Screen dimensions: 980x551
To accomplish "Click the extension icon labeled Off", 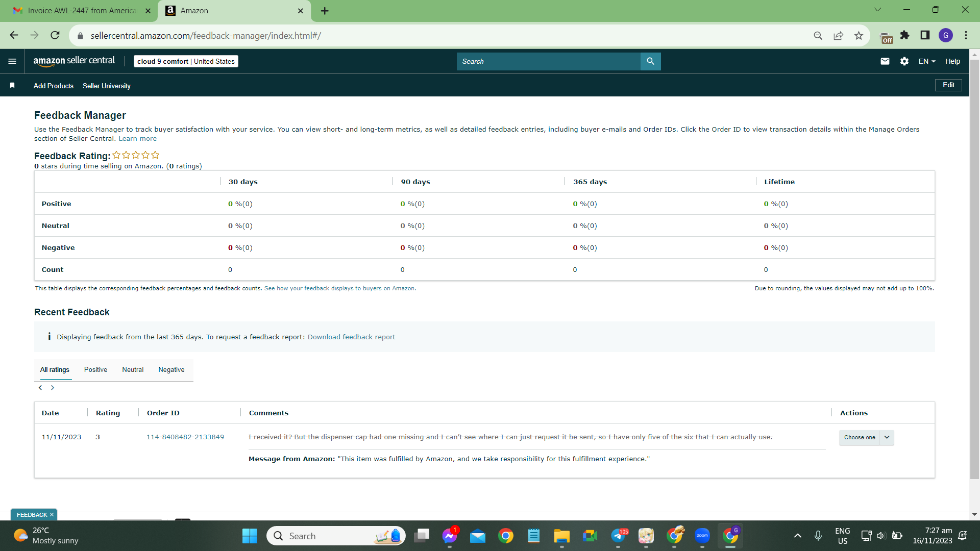I will coord(887,38).
